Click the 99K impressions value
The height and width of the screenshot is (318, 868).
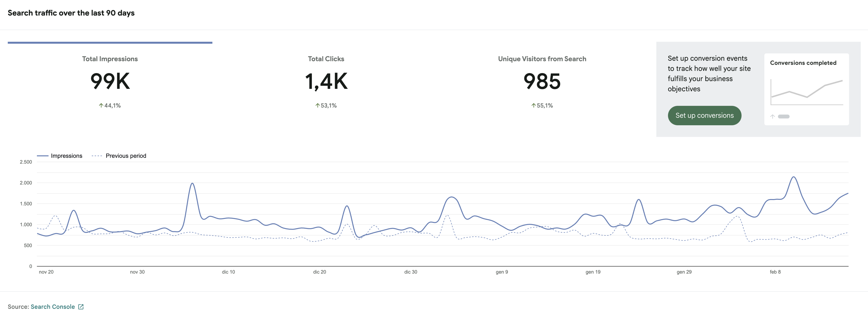point(110,82)
